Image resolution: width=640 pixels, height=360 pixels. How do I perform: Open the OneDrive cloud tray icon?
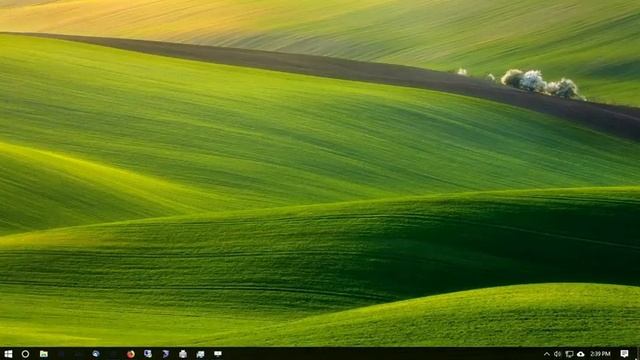point(580,354)
